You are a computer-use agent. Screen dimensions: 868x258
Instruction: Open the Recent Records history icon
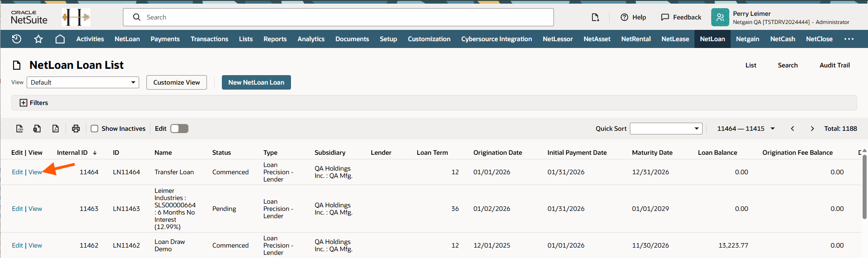pos(17,39)
